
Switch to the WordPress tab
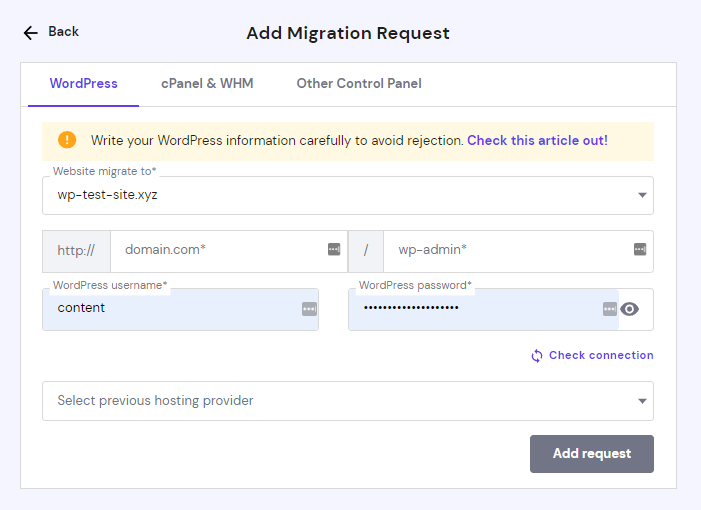(84, 84)
